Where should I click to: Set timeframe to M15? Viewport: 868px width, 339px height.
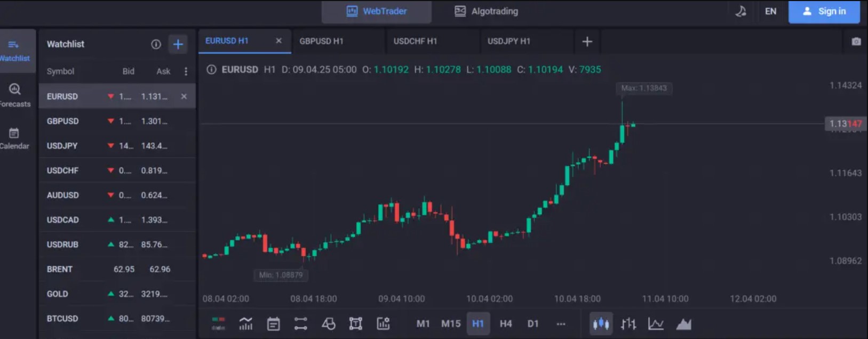point(451,324)
